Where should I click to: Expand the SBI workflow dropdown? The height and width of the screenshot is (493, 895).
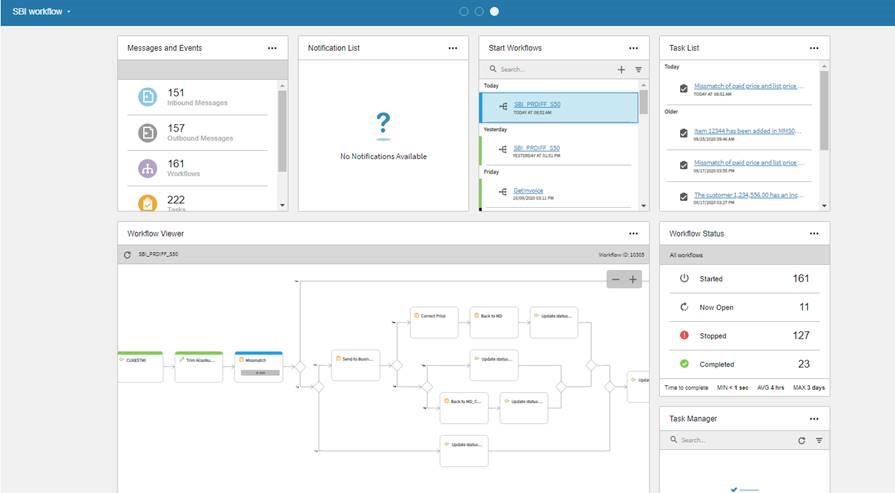coord(69,12)
